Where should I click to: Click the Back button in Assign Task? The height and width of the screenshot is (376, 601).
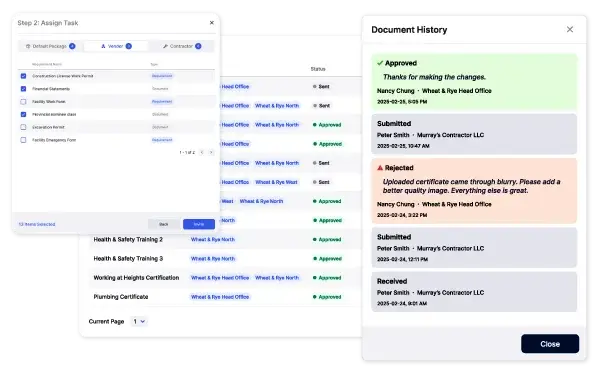tap(164, 224)
